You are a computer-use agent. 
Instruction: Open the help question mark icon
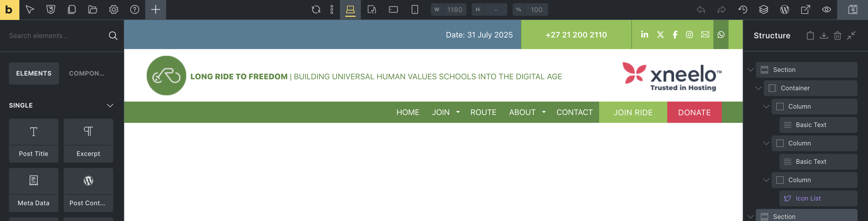pos(135,10)
